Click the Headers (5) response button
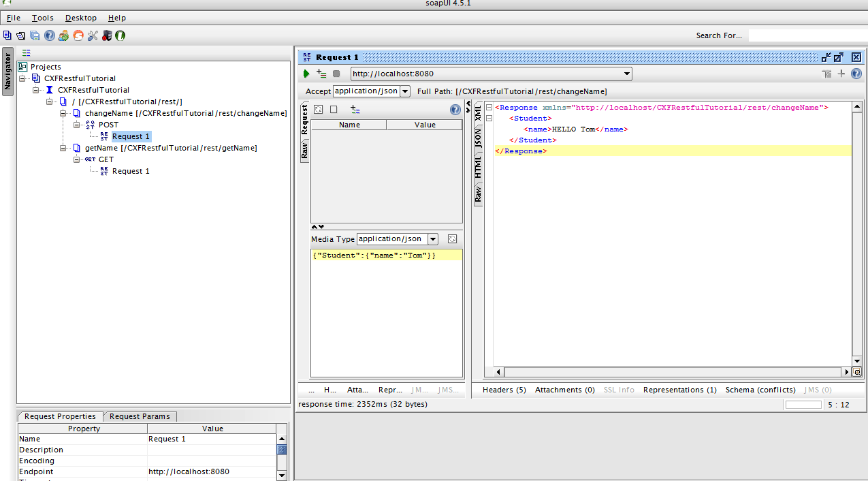The width and height of the screenshot is (868, 481). tap(504, 390)
